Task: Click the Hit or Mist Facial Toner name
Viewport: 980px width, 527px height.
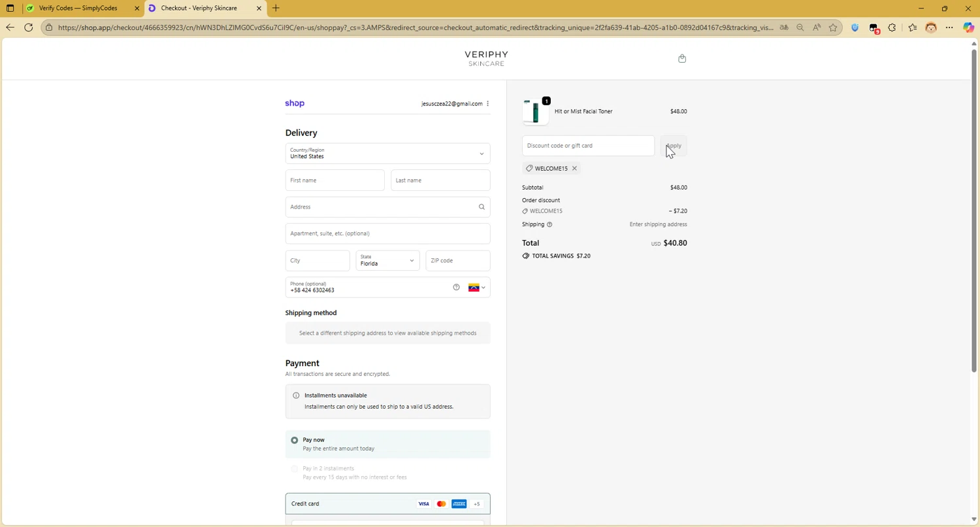Action: click(x=583, y=111)
